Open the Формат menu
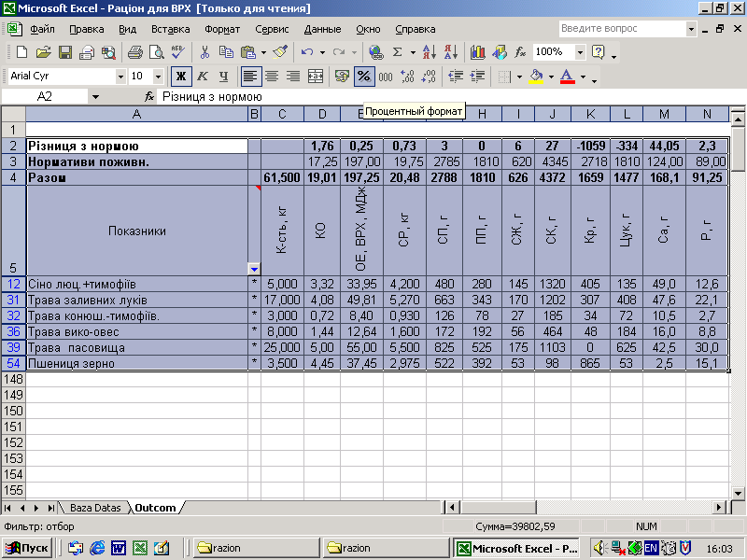Screen dimensions: 747x560 point(222,29)
